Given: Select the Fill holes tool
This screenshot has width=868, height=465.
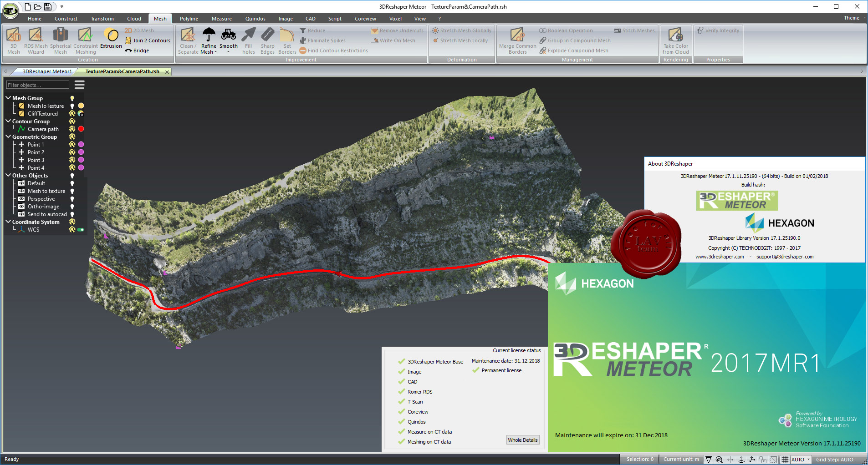Looking at the screenshot, I should [249, 40].
